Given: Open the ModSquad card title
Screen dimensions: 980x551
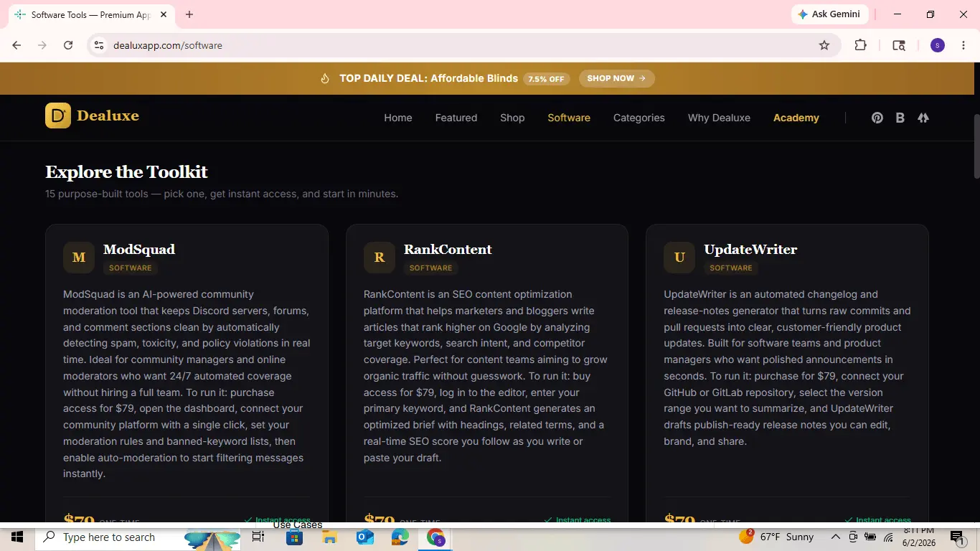Looking at the screenshot, I should [139, 249].
